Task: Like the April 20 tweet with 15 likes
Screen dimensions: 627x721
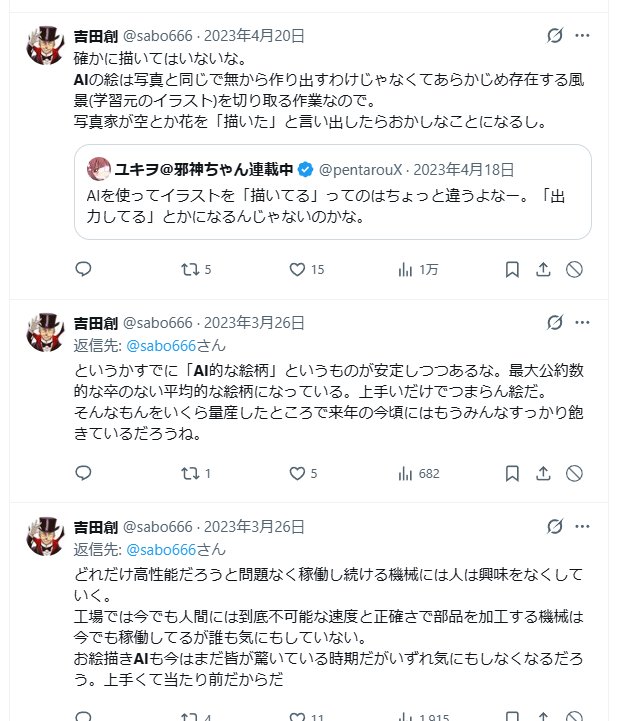Action: (296, 269)
